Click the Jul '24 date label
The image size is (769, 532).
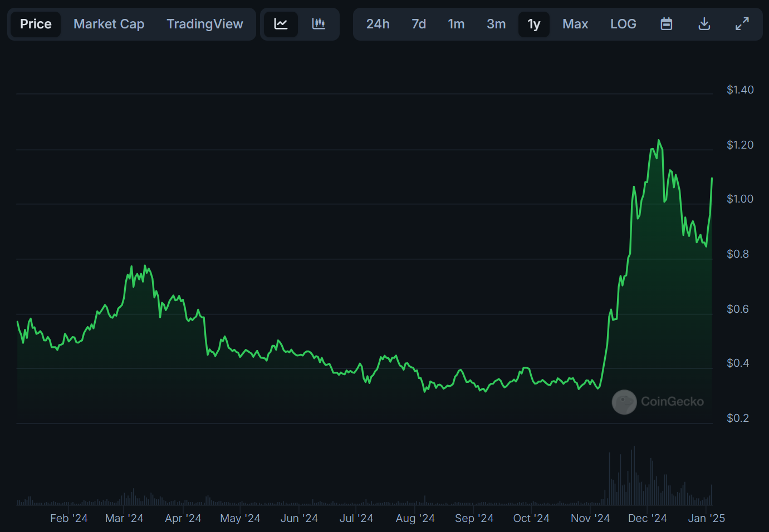pyautogui.click(x=356, y=518)
